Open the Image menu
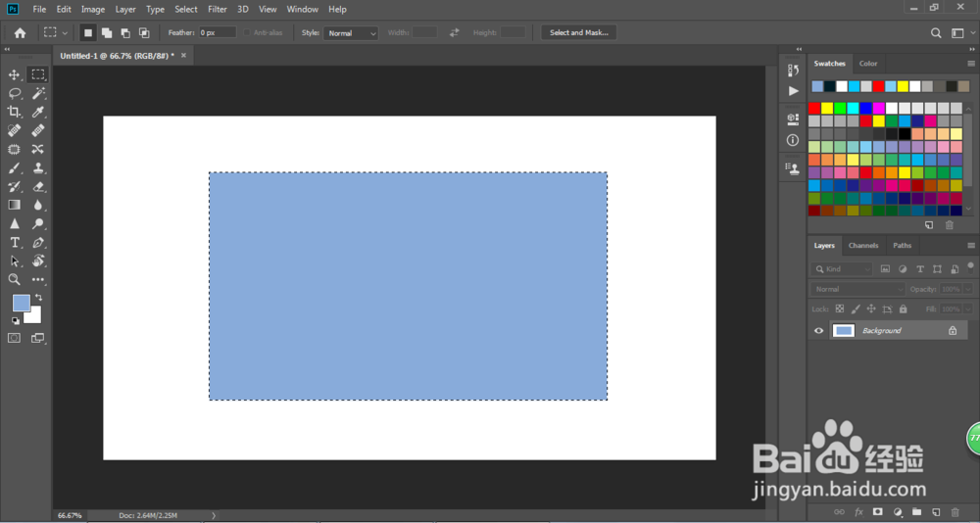 coord(93,10)
